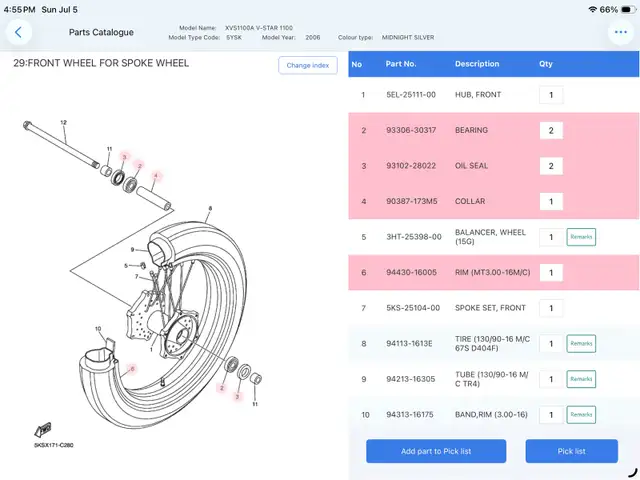Tap callout 10 on the rim band
The image size is (640, 480).
pyautogui.click(x=98, y=329)
